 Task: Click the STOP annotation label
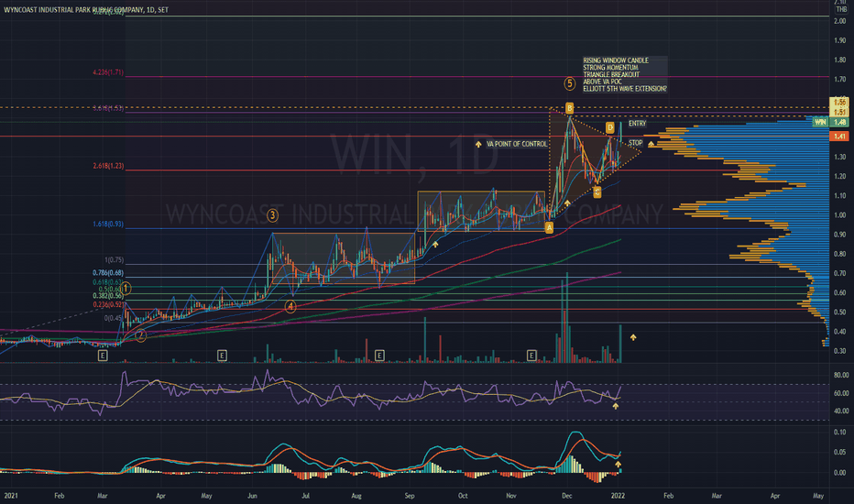point(636,143)
